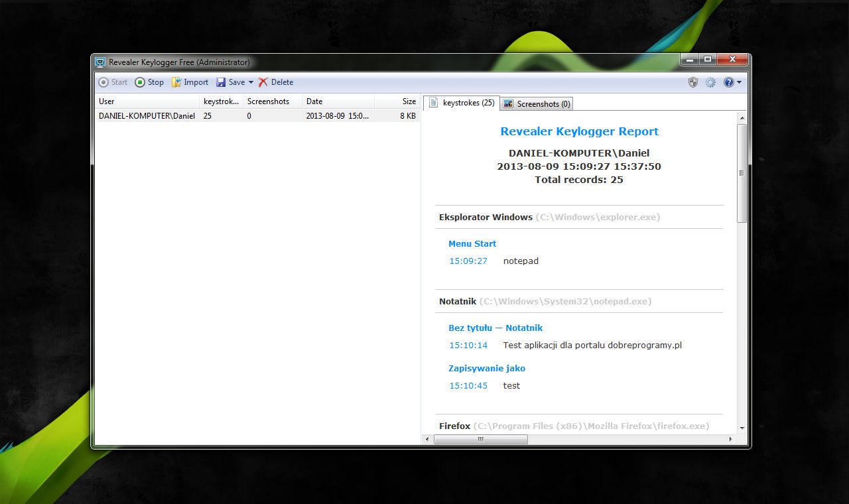The height and width of the screenshot is (504, 849).
Task: Sort by the keystrokes column header
Action: (222, 101)
